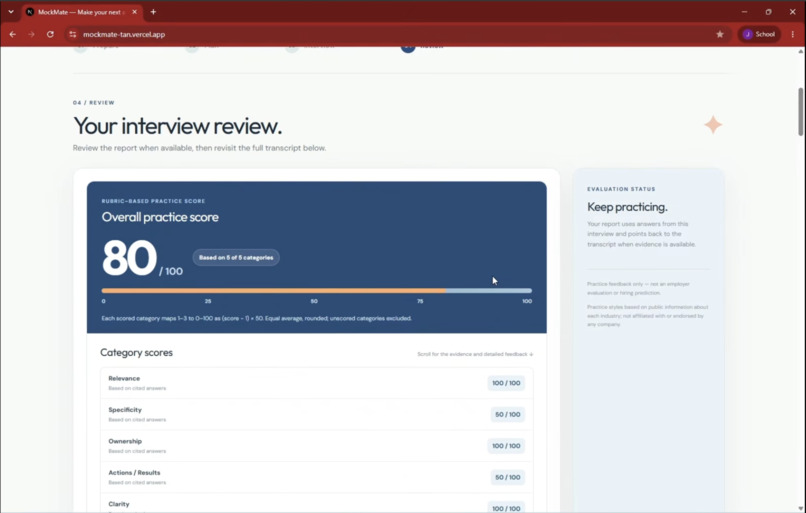Click the Ownership 100 / 100 score badge
Image resolution: width=806 pixels, height=513 pixels.
coord(506,446)
